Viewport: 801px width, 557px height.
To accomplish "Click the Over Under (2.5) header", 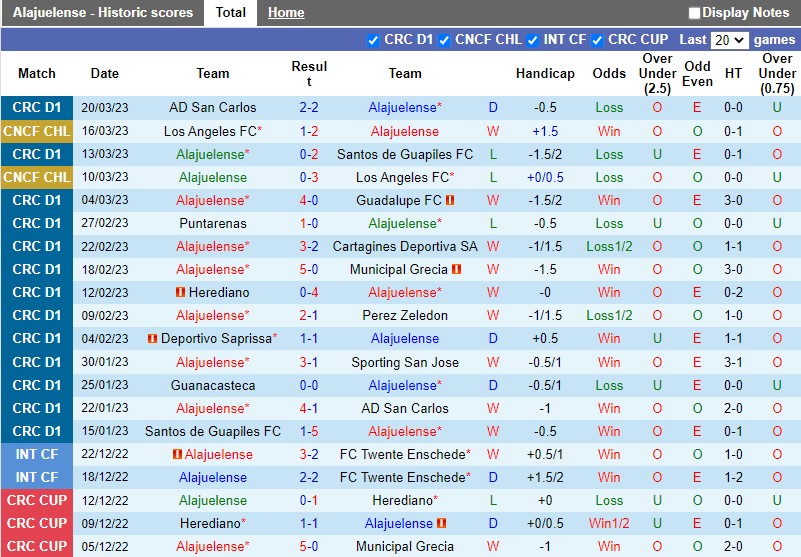I will [x=657, y=74].
